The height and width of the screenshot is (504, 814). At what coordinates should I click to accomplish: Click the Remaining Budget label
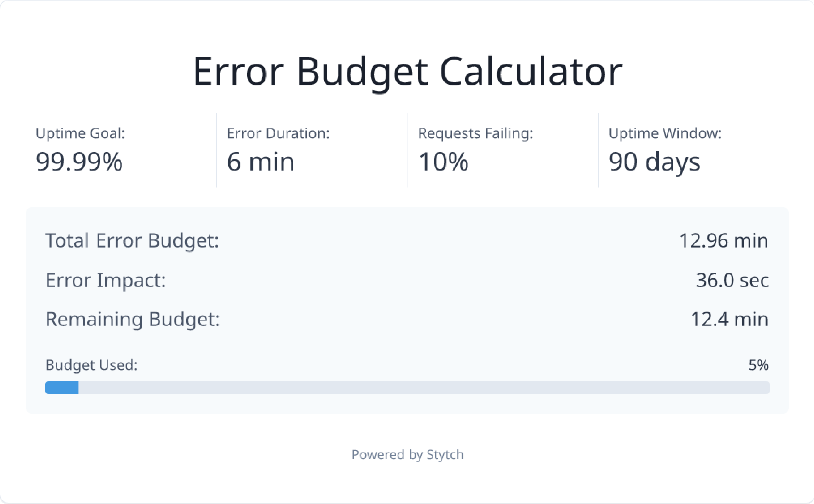(133, 319)
